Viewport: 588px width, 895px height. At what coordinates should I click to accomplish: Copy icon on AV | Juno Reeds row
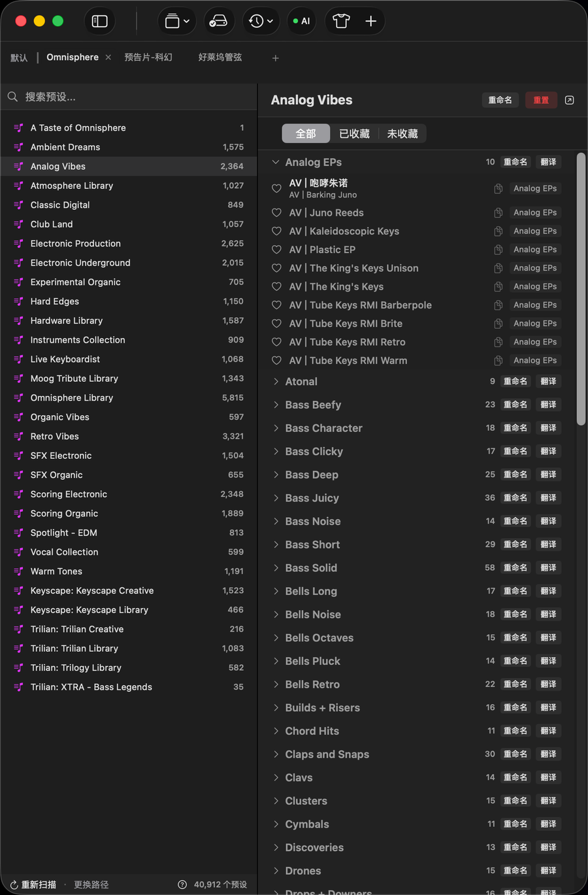pyautogui.click(x=498, y=212)
